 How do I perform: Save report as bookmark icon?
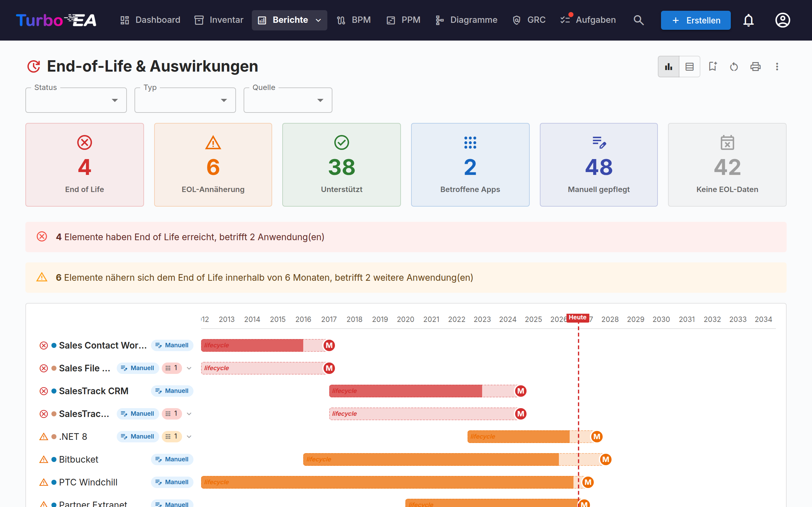click(712, 67)
